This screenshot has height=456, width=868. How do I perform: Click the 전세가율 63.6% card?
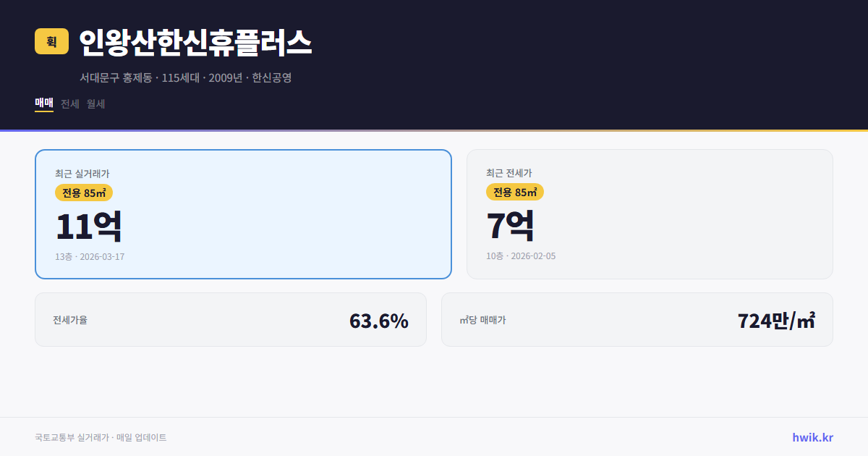pos(231,319)
